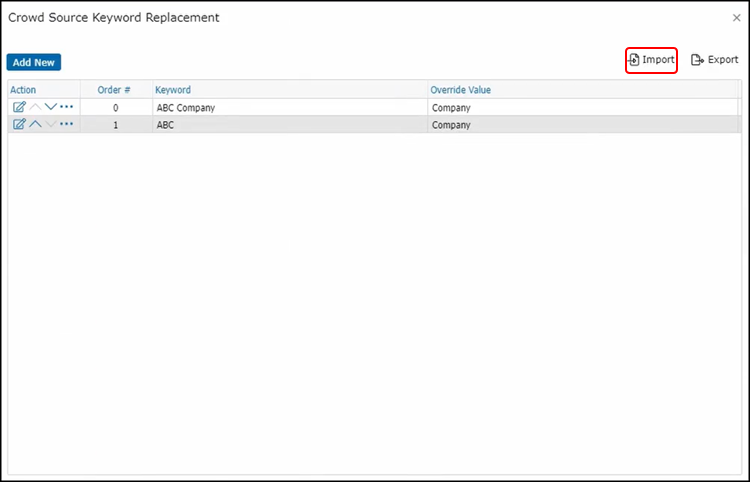Move the order 1 ABC row up
This screenshot has width=750, height=482.
(x=35, y=125)
